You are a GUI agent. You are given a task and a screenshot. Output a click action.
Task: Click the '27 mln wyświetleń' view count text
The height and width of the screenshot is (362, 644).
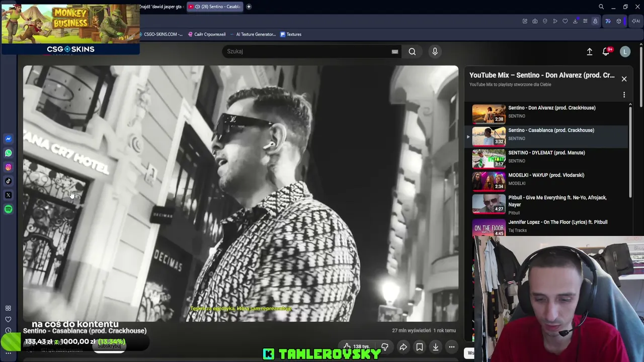412,330
